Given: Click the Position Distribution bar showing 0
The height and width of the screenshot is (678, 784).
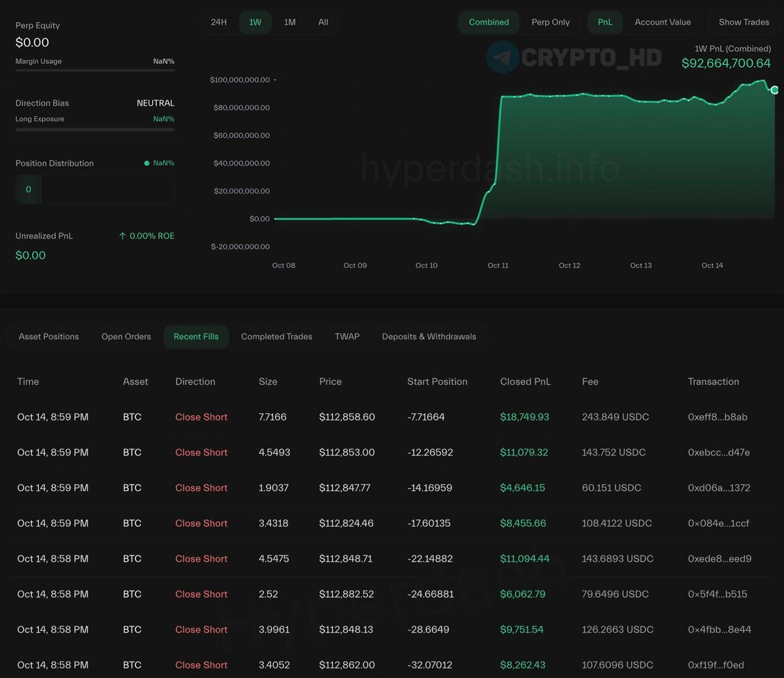Looking at the screenshot, I should (95, 190).
